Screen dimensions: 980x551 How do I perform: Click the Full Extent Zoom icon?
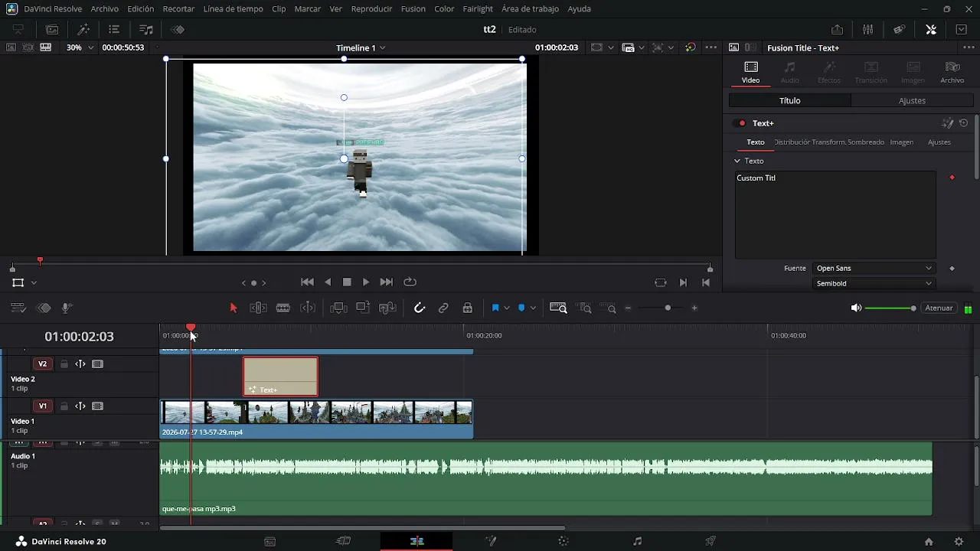point(558,308)
